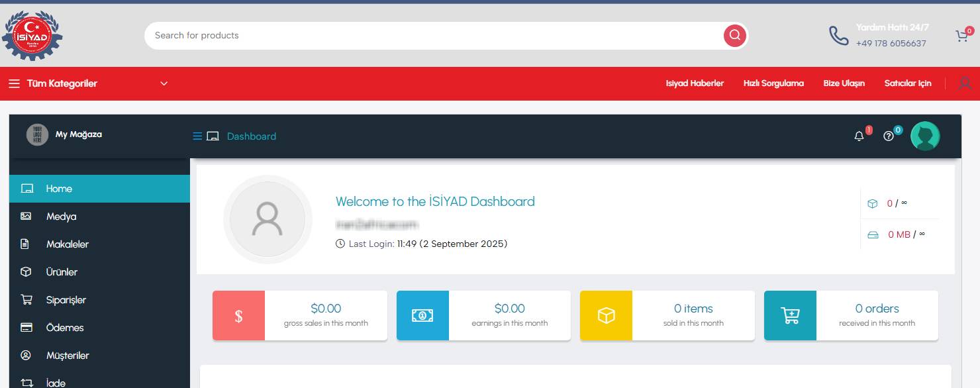This screenshot has height=388, width=980.
Task: Click the Bize Ulaşın link
Action: (x=844, y=83)
